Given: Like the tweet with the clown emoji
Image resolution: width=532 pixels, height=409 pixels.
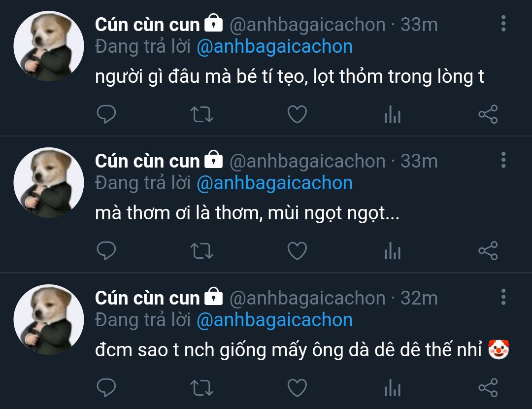Looking at the screenshot, I should 297,388.
